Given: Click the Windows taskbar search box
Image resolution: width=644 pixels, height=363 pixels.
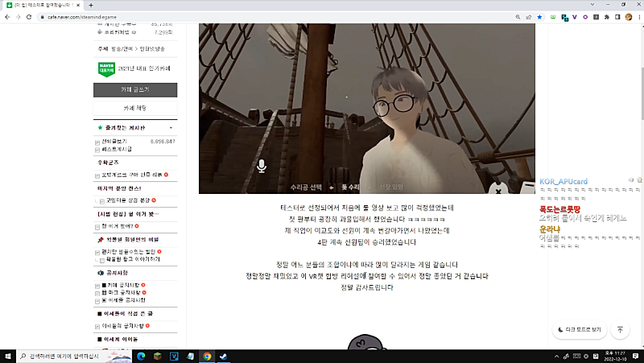Looking at the screenshot, I should tap(74, 356).
